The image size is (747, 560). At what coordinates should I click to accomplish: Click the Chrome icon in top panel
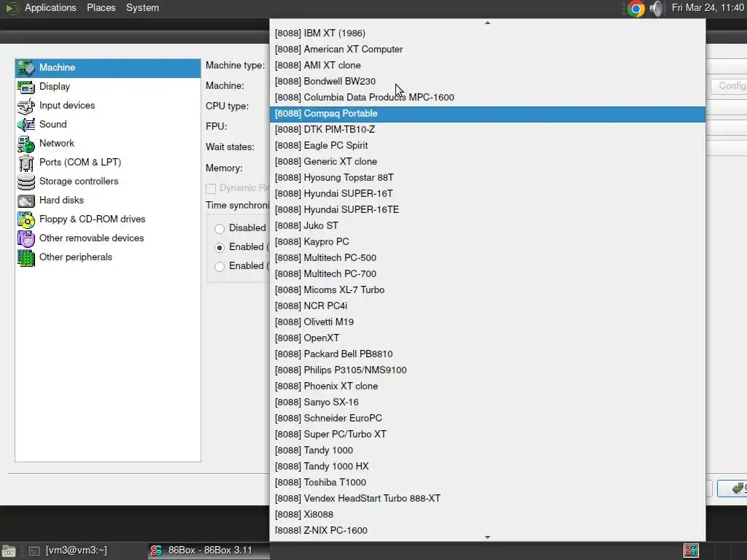tap(635, 9)
